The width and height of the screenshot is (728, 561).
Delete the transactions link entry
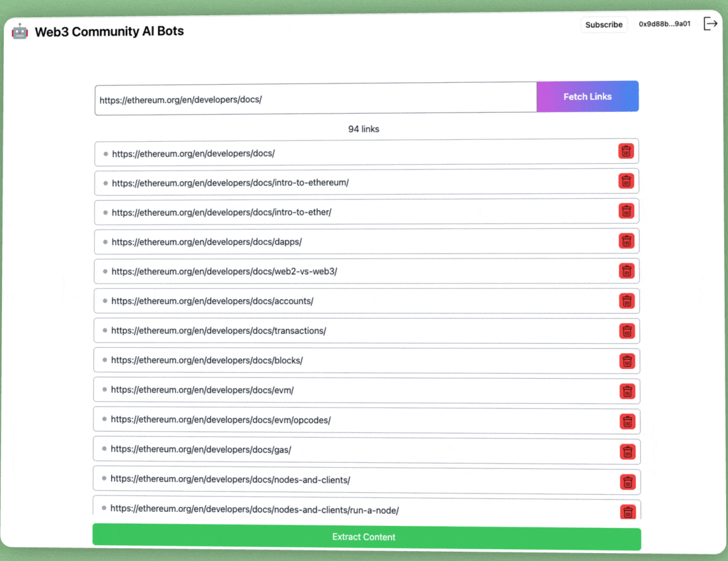point(627,331)
